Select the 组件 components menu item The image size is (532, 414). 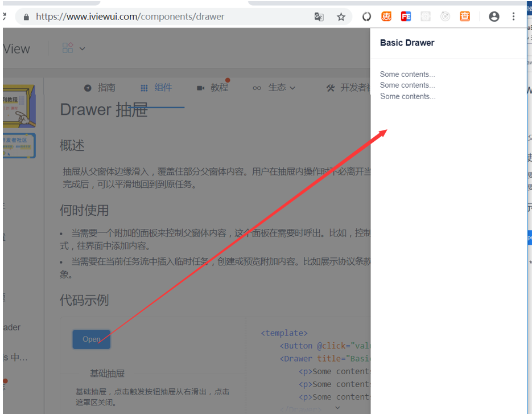click(163, 88)
